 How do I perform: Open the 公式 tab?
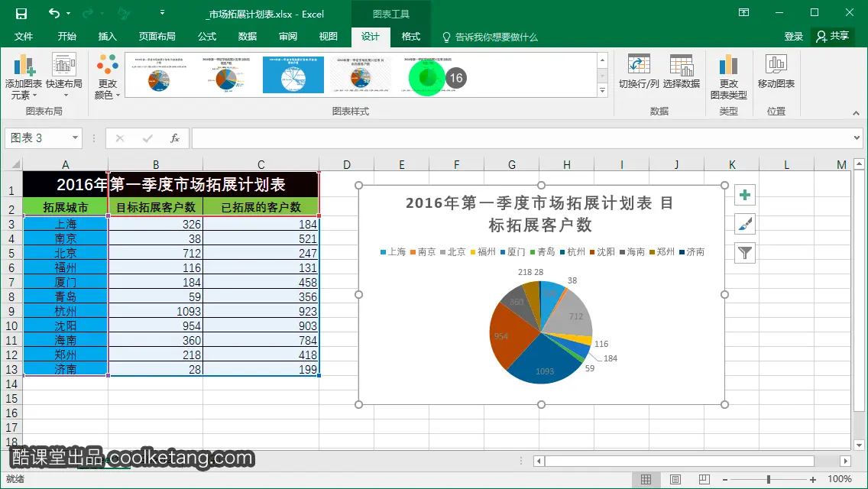(x=207, y=37)
